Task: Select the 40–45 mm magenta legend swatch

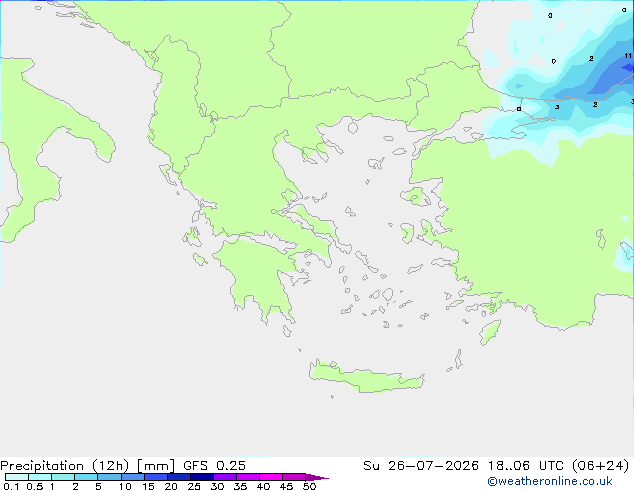Action: tap(271, 477)
